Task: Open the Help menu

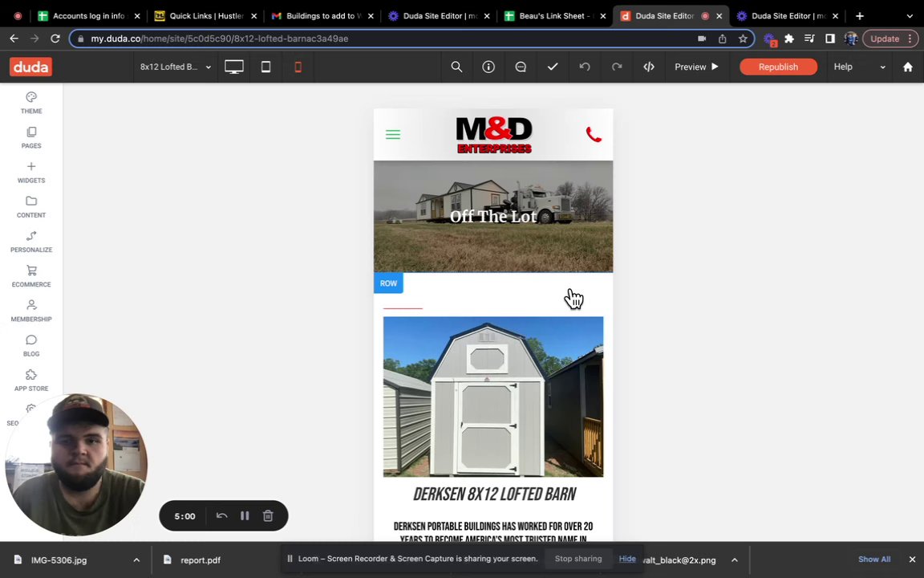Action: 843,67
